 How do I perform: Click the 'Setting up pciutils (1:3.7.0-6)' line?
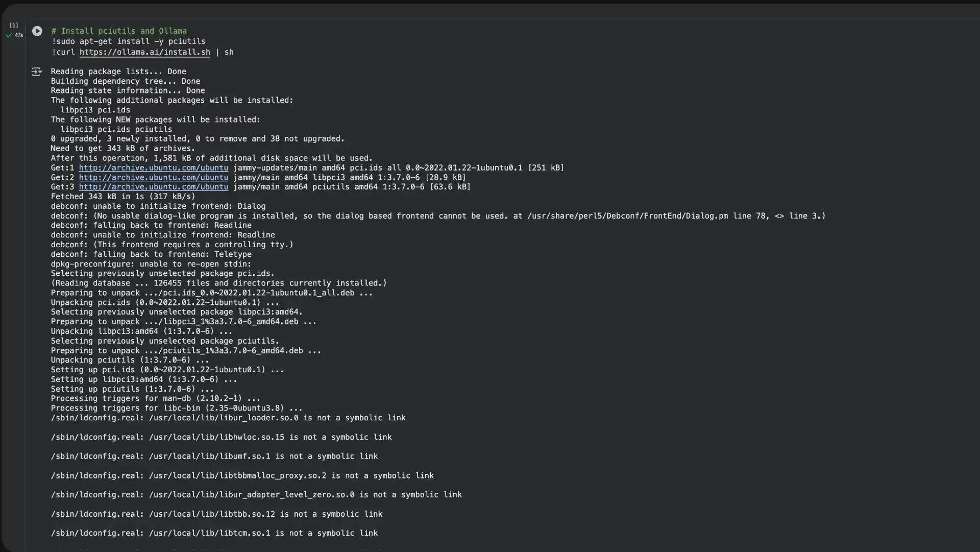pos(132,389)
